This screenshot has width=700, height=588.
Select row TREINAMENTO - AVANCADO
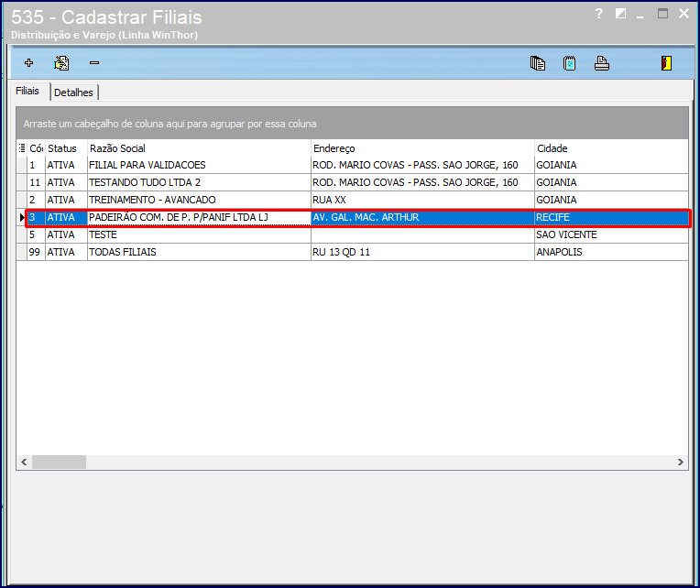(x=353, y=200)
